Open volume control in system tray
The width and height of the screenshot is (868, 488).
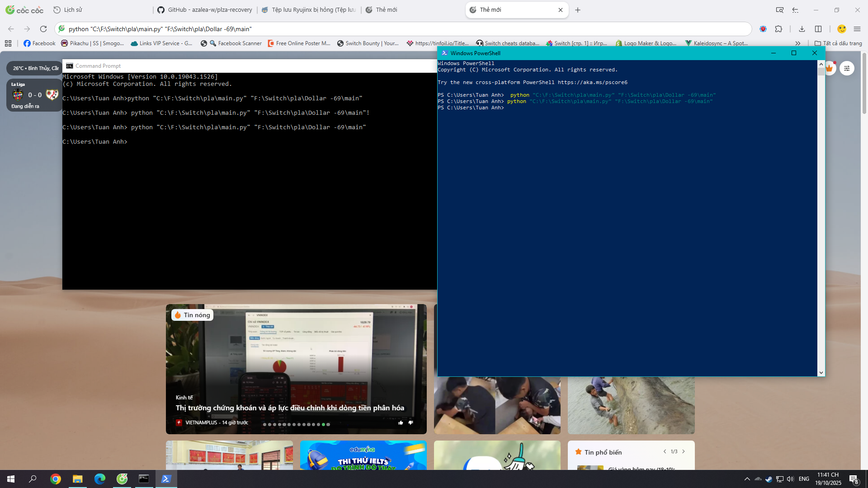click(x=790, y=479)
